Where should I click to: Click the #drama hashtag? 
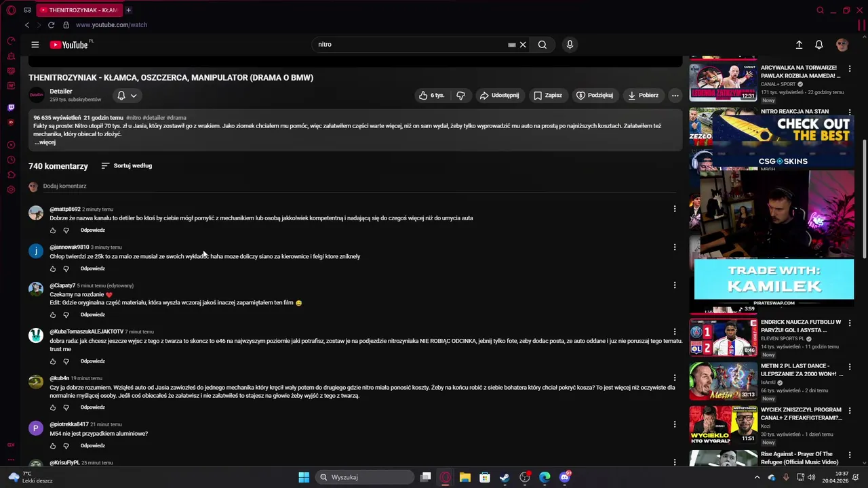click(x=176, y=118)
